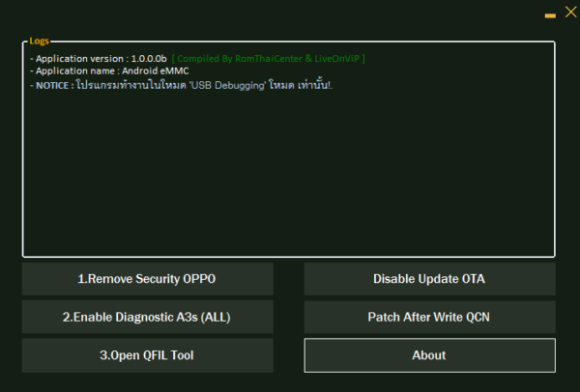
Task: Minimize the window with the yellow dash icon
Action: click(x=550, y=15)
